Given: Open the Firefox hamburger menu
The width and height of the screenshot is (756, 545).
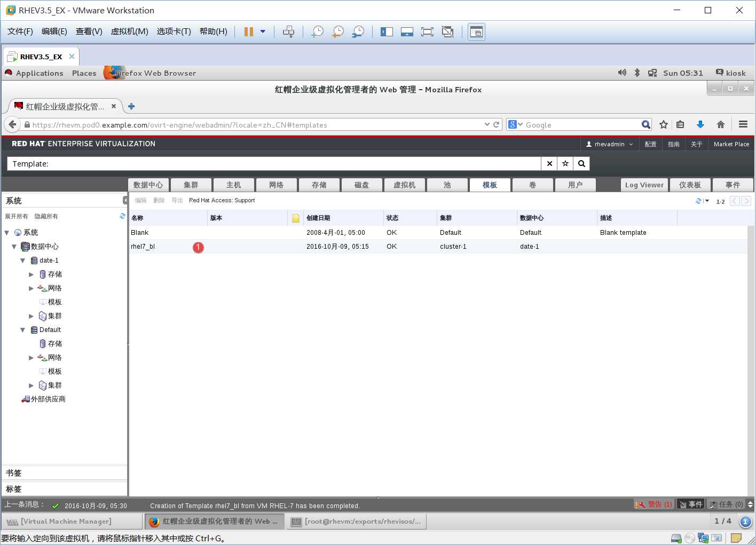Looking at the screenshot, I should click(743, 124).
